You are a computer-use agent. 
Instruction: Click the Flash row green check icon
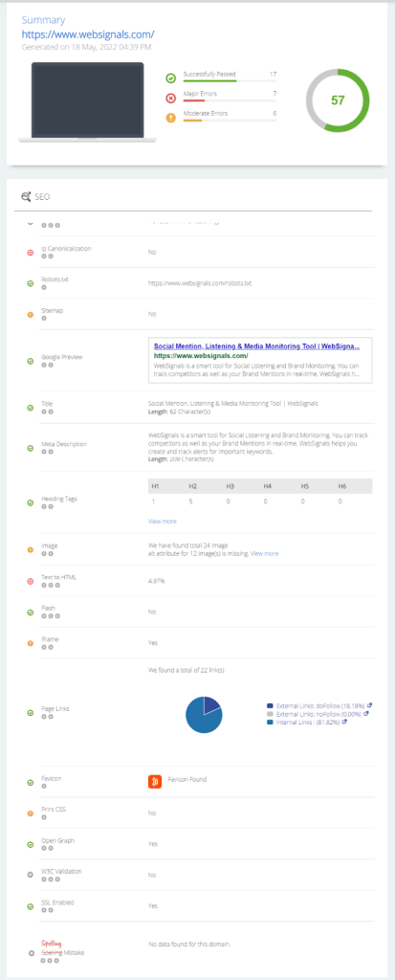(x=30, y=612)
